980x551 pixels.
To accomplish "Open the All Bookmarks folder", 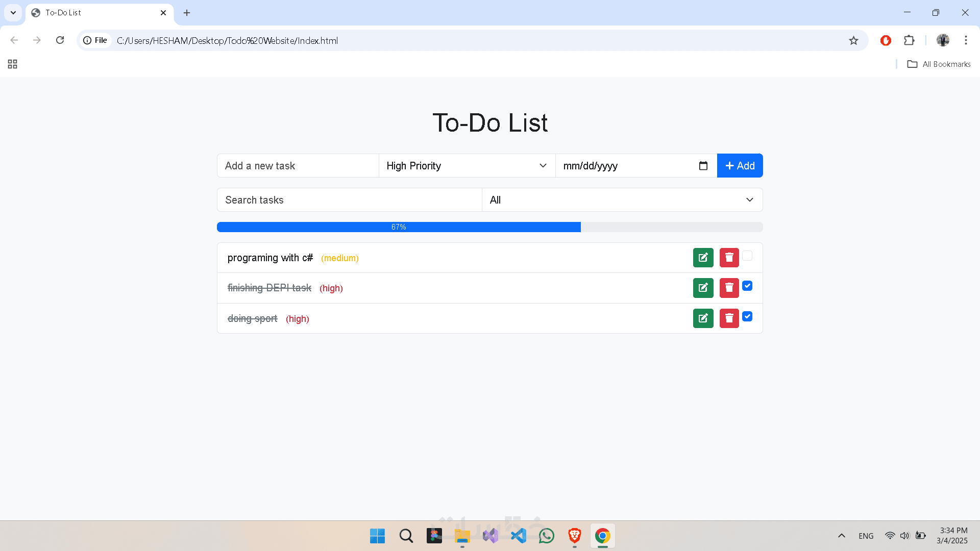I will pos(939,64).
